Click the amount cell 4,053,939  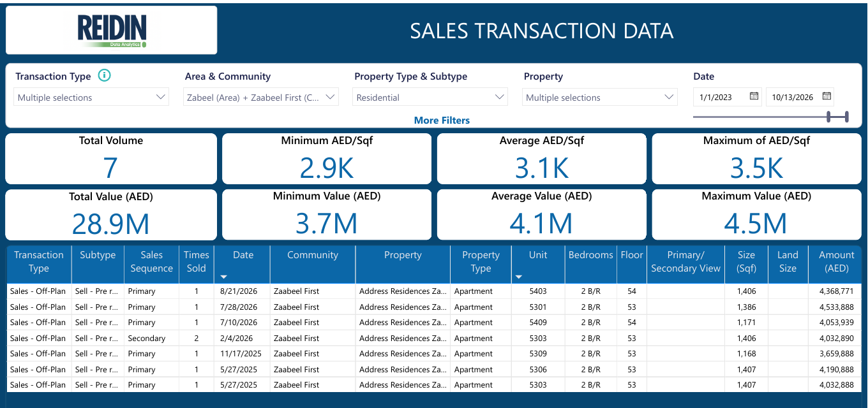[x=835, y=323]
